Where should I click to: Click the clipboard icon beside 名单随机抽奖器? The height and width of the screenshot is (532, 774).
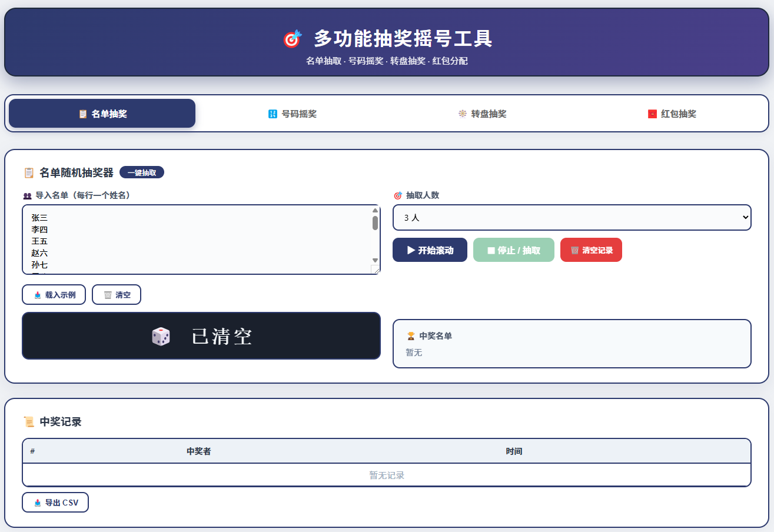[x=29, y=172]
